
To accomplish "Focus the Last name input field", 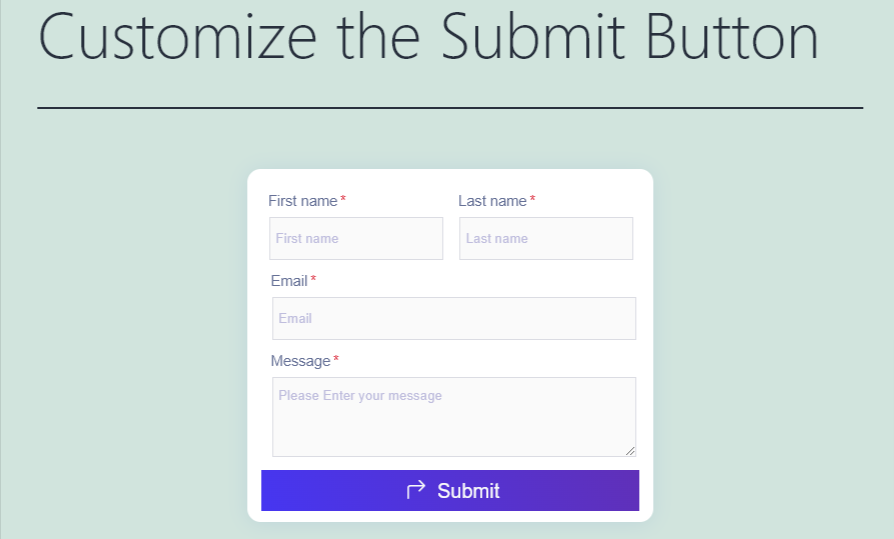I will [x=546, y=239].
